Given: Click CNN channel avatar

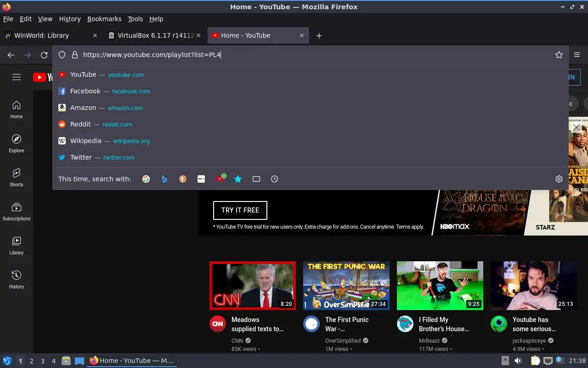Looking at the screenshot, I should pyautogui.click(x=218, y=324).
